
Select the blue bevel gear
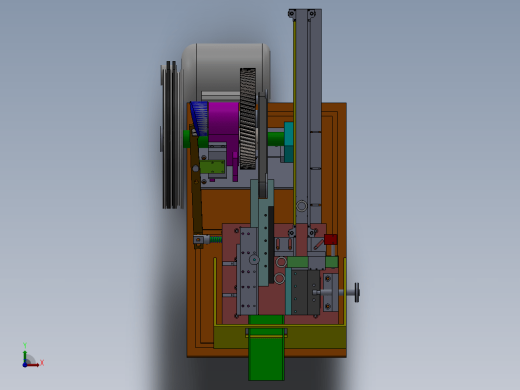pyautogui.click(x=199, y=119)
